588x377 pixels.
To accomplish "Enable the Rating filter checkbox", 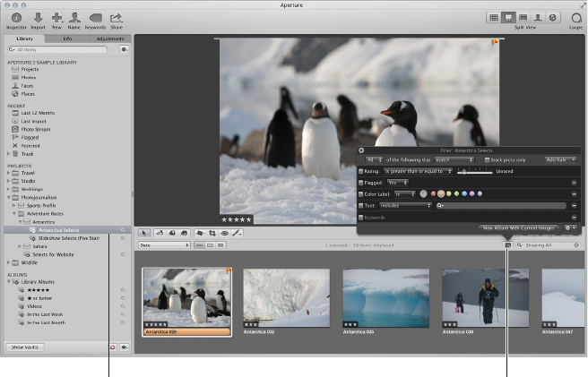I will click(362, 170).
